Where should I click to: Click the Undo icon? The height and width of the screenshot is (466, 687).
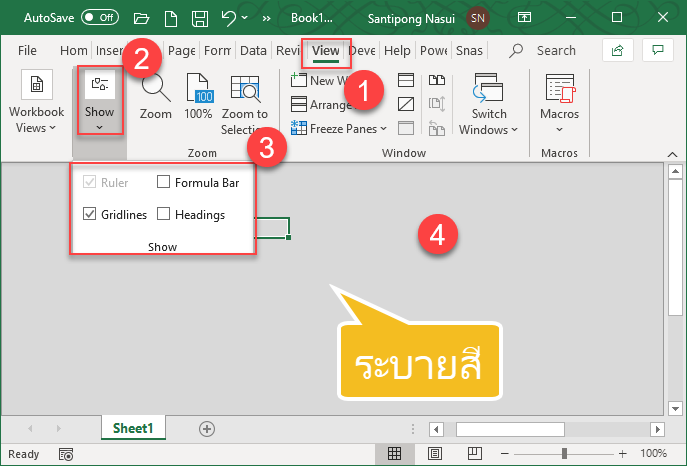point(230,17)
